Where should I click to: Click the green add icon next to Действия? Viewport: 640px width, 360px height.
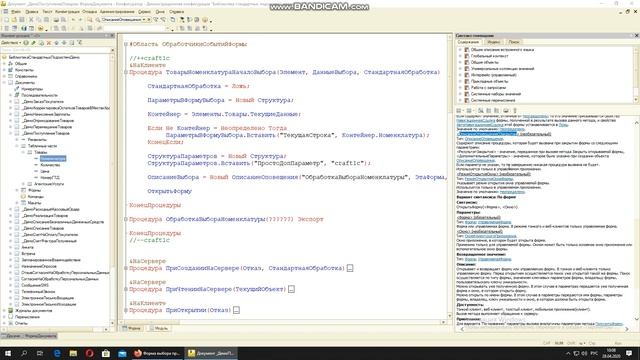tap(26, 42)
